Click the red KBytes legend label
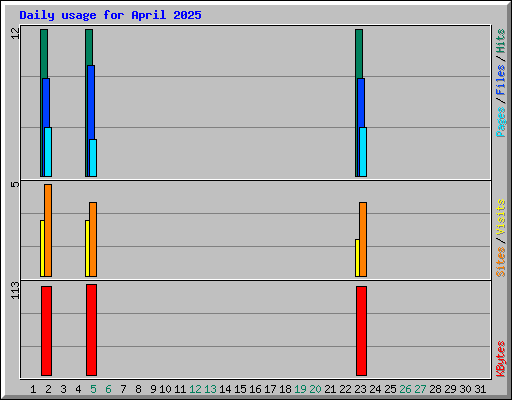 coord(500,359)
